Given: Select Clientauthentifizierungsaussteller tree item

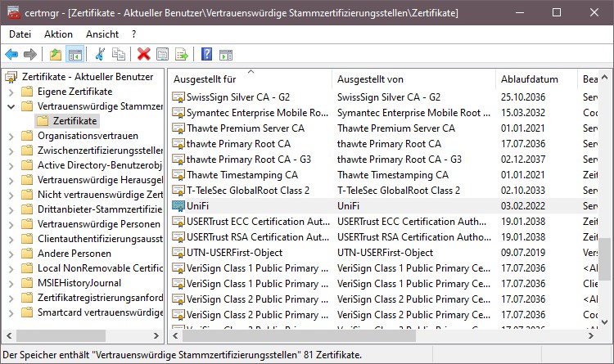Looking at the screenshot, I should pyautogui.click(x=100, y=239).
